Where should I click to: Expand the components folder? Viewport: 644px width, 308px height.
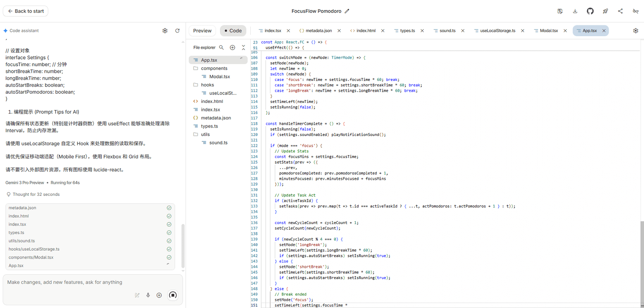[214, 68]
